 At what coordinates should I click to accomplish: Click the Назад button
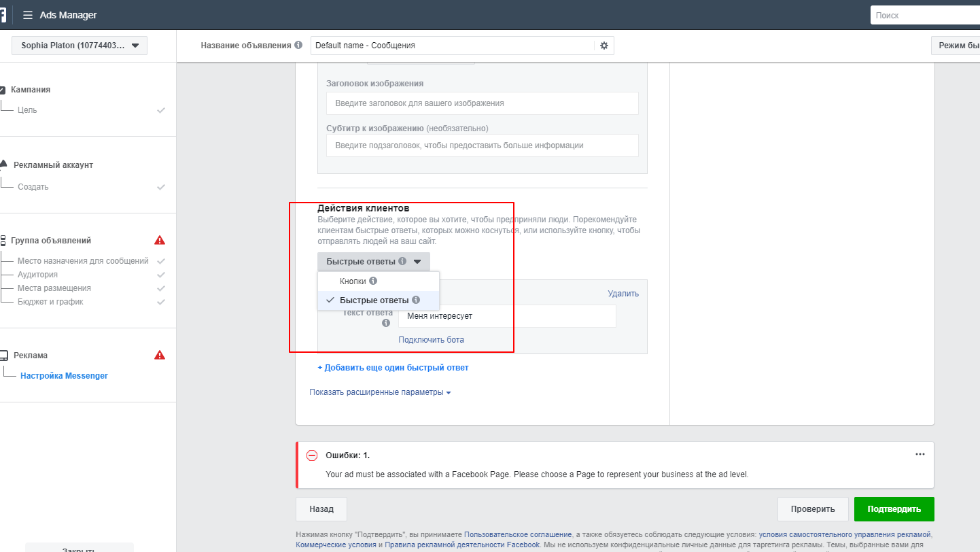point(321,508)
